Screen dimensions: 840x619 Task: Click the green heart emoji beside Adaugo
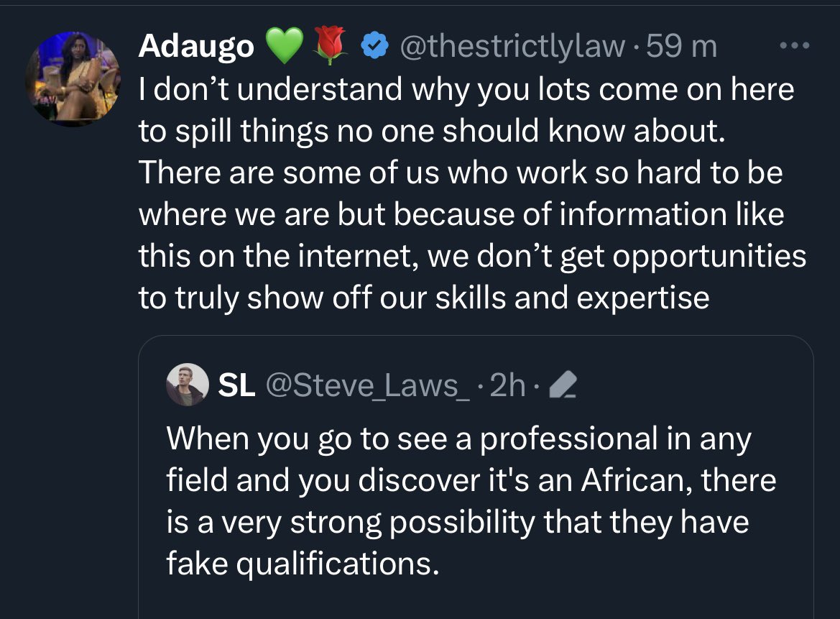click(285, 46)
